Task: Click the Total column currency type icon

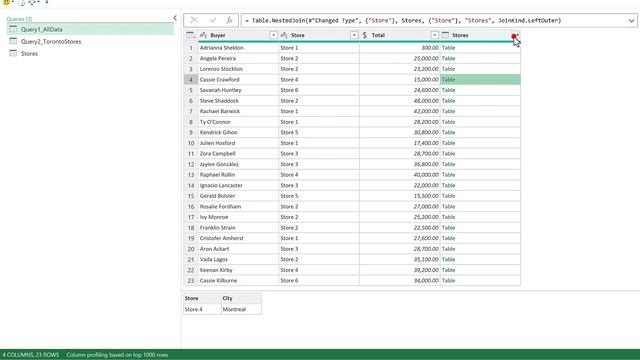Action: [364, 36]
